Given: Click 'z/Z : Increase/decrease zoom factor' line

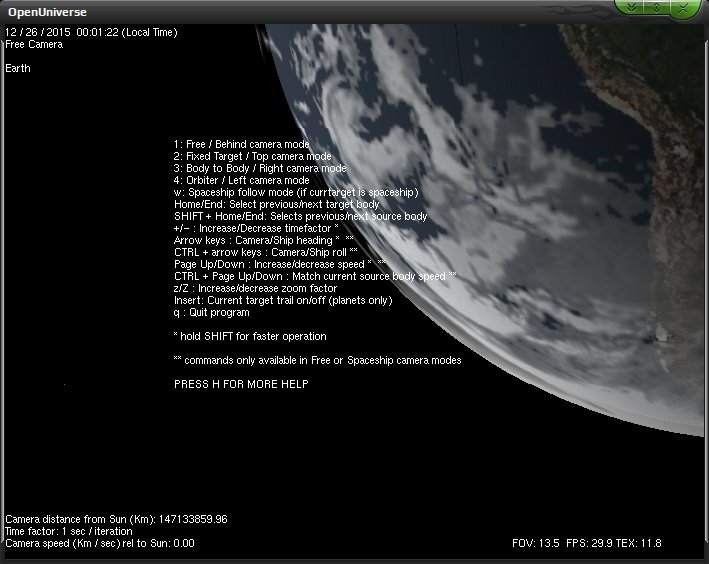Looking at the screenshot, I should tap(255, 288).
